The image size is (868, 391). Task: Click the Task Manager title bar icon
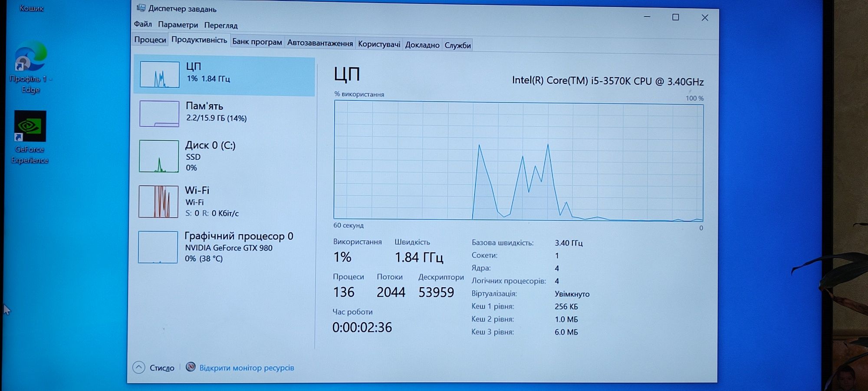141,8
